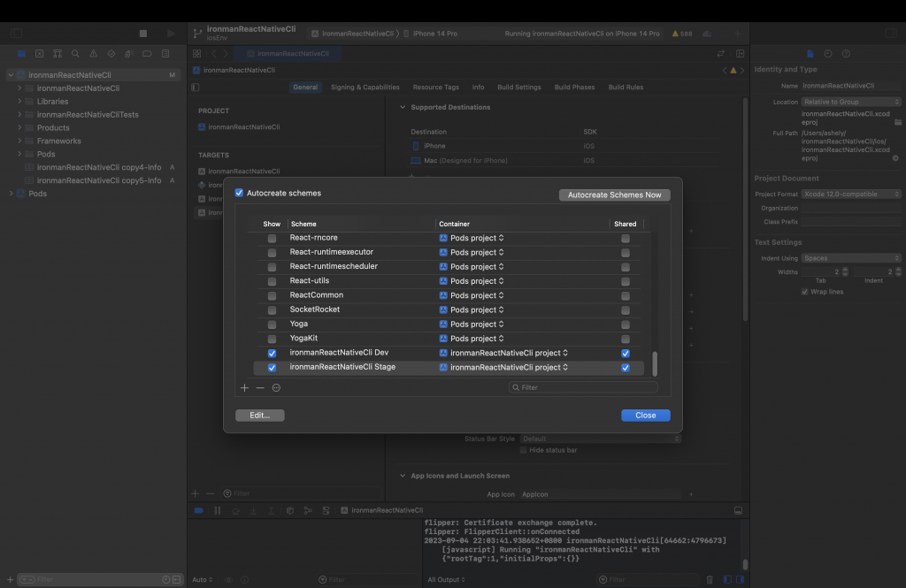The height and width of the screenshot is (588, 906).
Task: Check Show for the SocketRocket scheme
Action: pyautogui.click(x=272, y=310)
